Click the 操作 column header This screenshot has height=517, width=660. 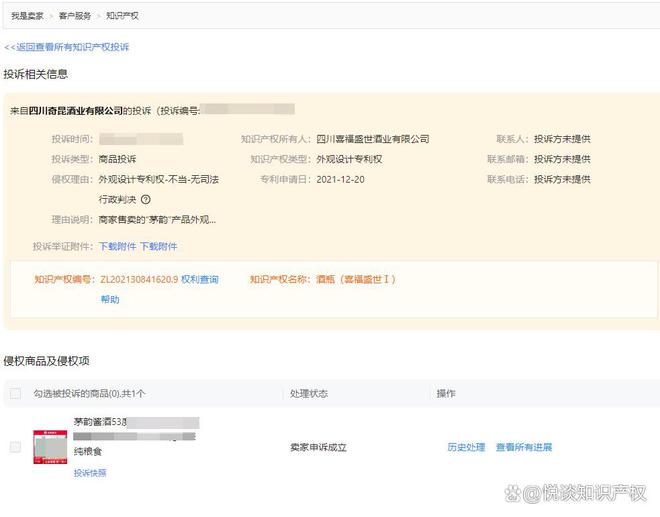(446, 394)
